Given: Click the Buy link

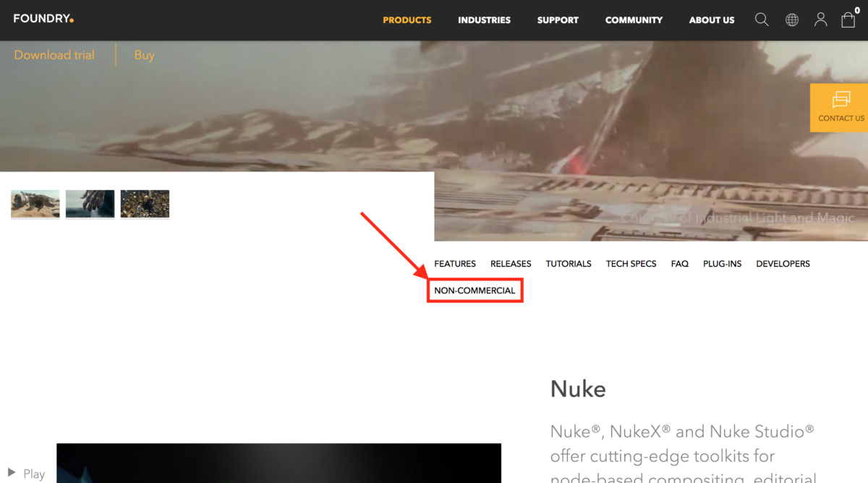Looking at the screenshot, I should (145, 55).
